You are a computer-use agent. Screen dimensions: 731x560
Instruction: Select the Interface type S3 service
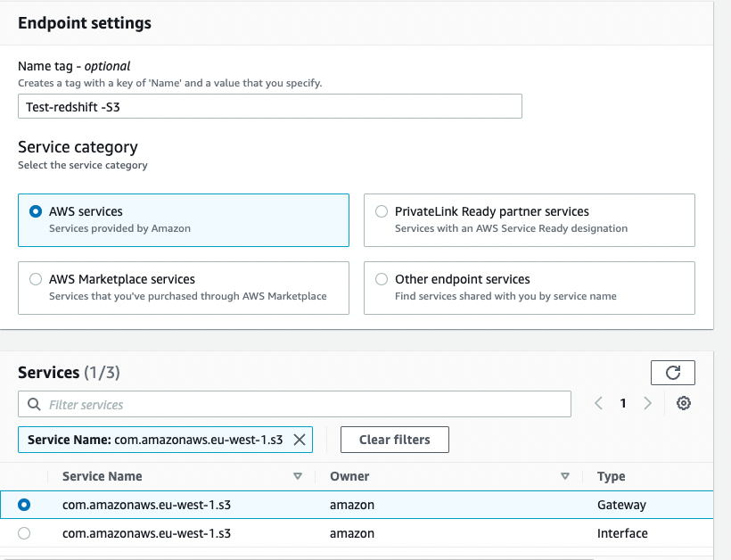click(x=24, y=534)
